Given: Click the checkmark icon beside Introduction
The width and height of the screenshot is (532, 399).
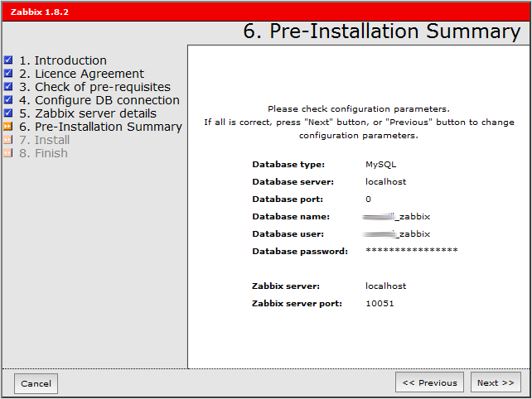Looking at the screenshot, I should pyautogui.click(x=8, y=60).
